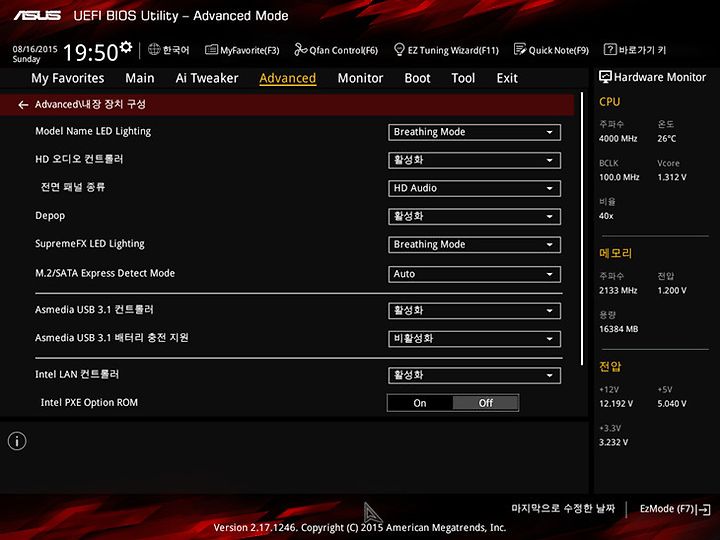
Task: Click the question mark hotkeys icon
Action: pos(609,49)
